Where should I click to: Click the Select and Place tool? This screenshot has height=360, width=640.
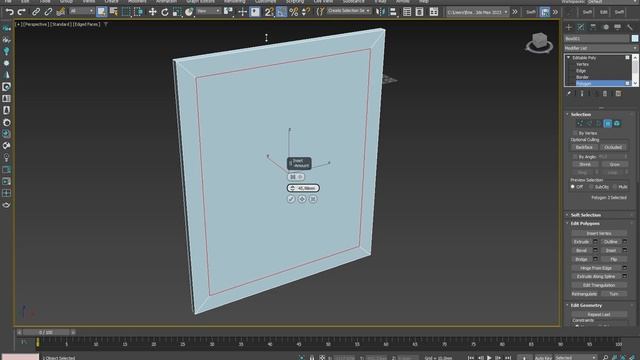189,12
